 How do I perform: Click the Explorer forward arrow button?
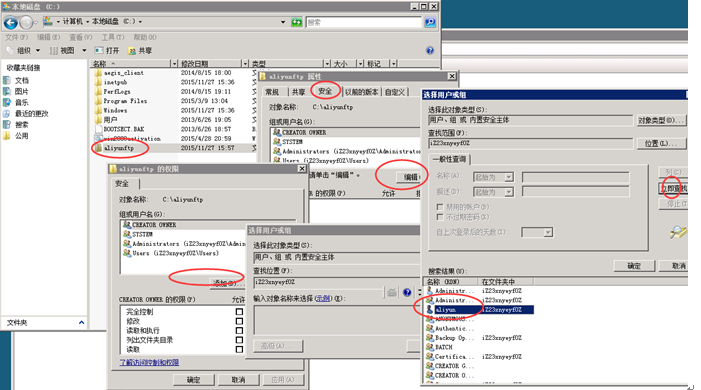(26, 22)
